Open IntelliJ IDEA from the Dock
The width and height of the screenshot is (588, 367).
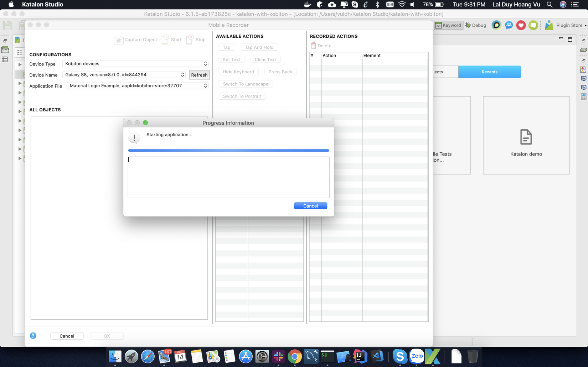360,356
